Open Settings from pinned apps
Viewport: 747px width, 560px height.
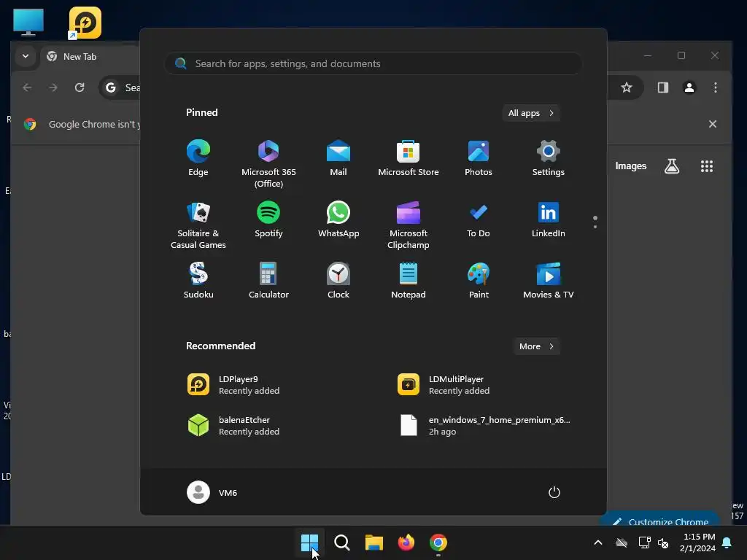pos(549,158)
